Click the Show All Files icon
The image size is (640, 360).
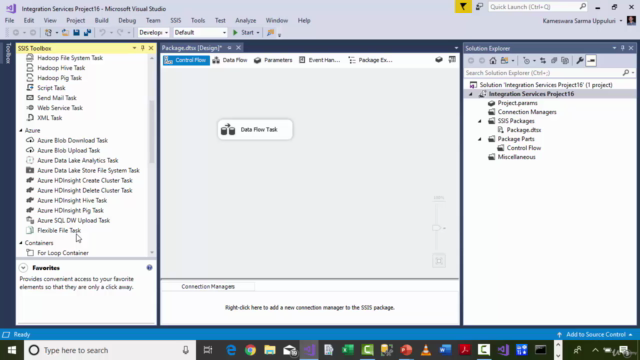coord(565,61)
